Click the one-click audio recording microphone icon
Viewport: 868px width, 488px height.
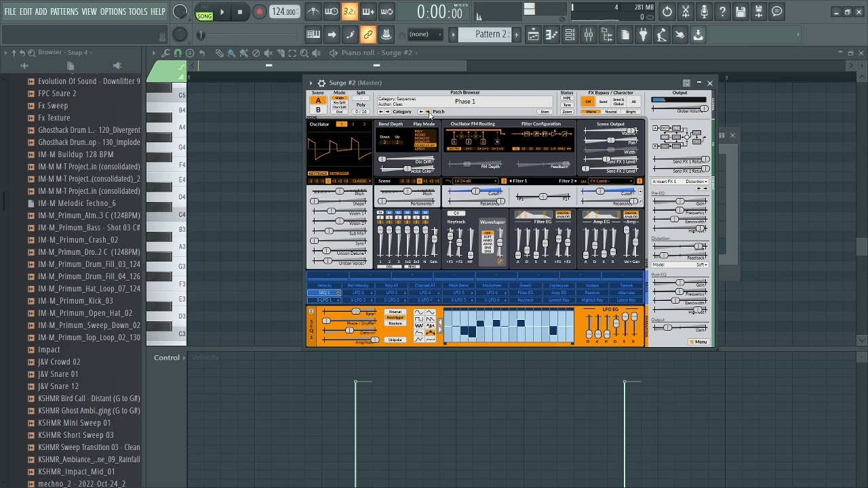(704, 12)
